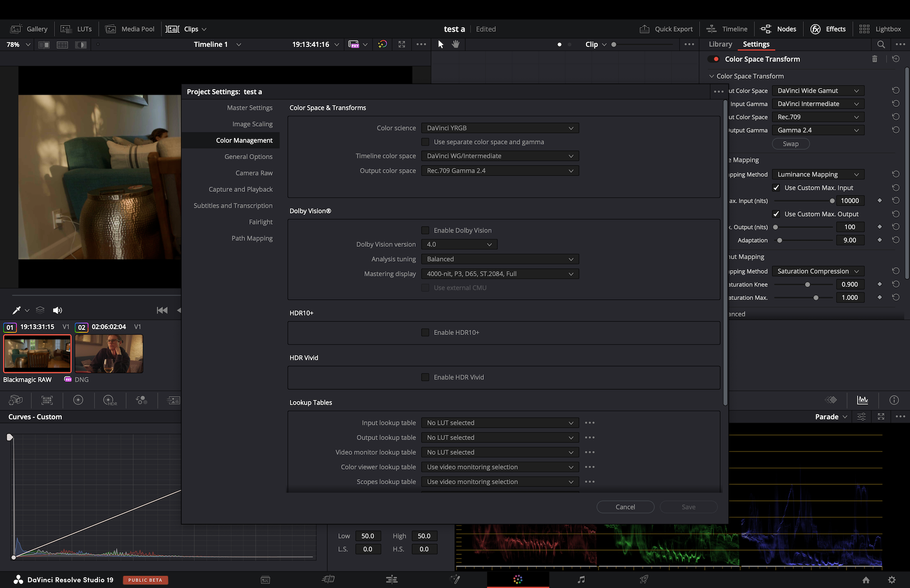This screenshot has width=910, height=588.
Task: Enable Dolby Vision checkbox
Action: coord(425,230)
